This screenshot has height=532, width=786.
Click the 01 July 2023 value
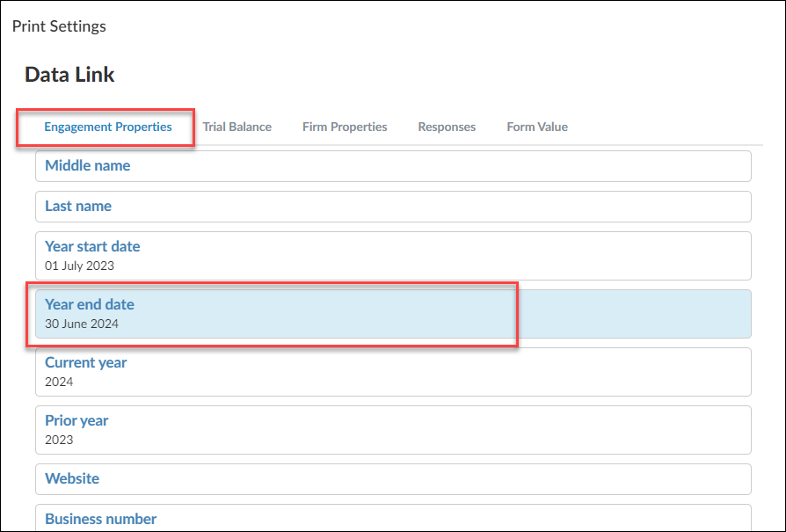(80, 266)
